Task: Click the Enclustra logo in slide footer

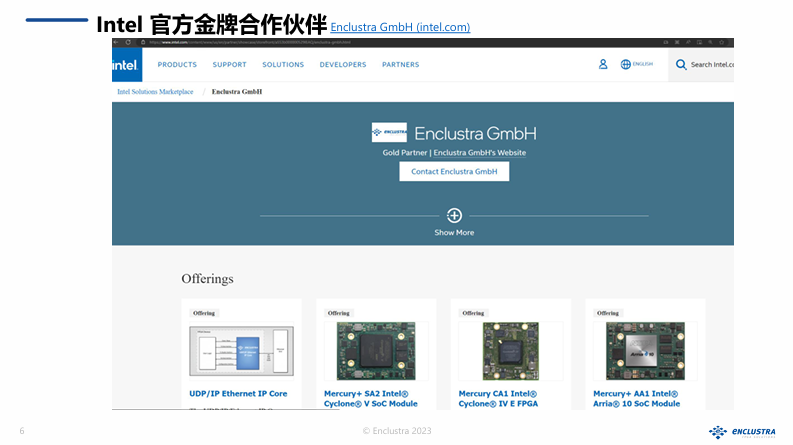Action: (x=742, y=431)
